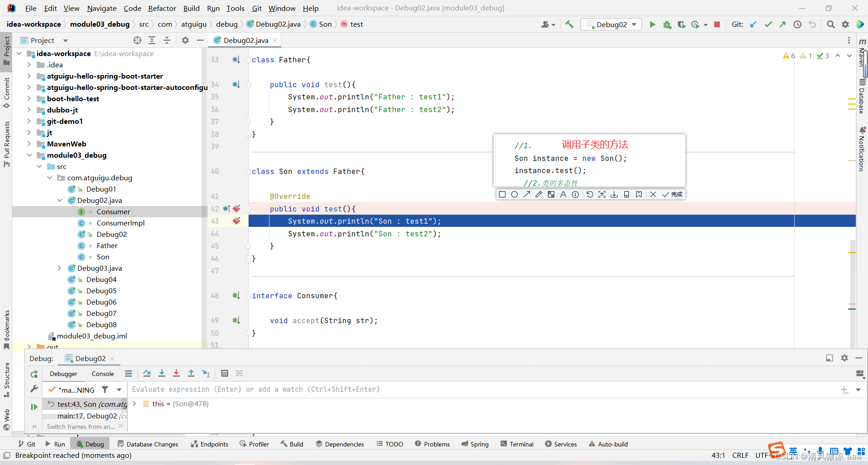Click module03_debug.iml file

click(x=92, y=336)
